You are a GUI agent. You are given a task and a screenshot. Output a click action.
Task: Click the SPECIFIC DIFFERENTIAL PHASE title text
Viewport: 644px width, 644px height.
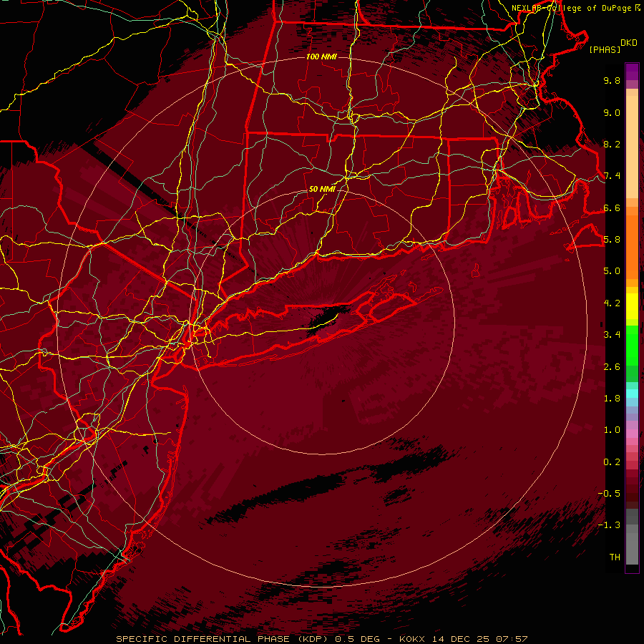pyautogui.click(x=203, y=639)
